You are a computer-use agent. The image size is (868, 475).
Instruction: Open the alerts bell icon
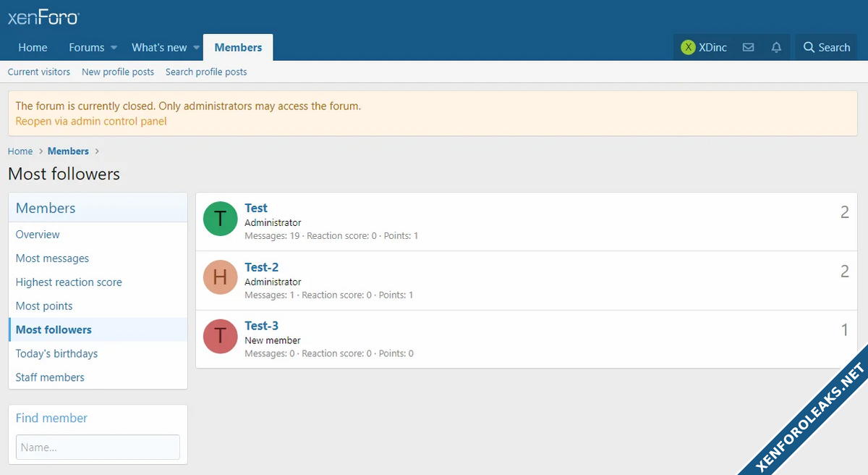(776, 47)
